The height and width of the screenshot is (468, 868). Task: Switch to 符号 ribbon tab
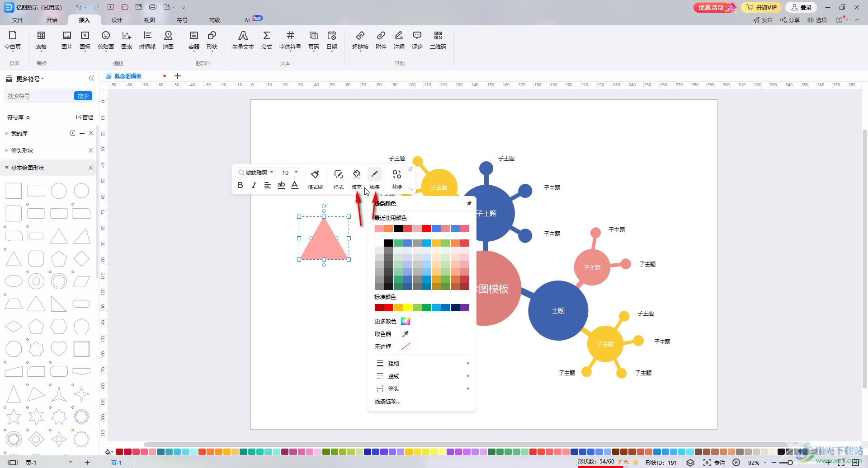point(182,20)
